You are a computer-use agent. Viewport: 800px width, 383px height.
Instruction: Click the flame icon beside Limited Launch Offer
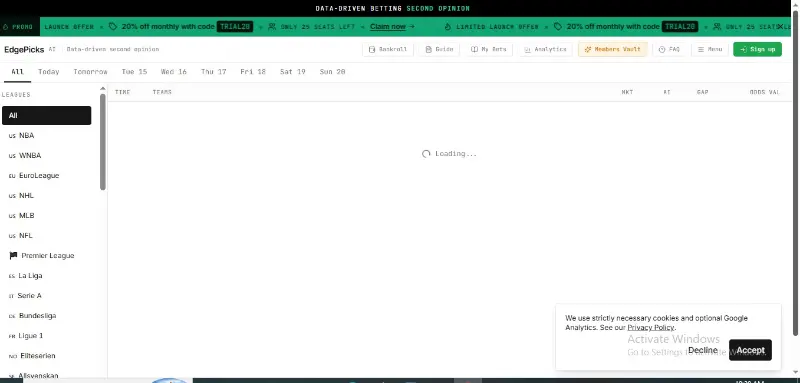click(448, 27)
